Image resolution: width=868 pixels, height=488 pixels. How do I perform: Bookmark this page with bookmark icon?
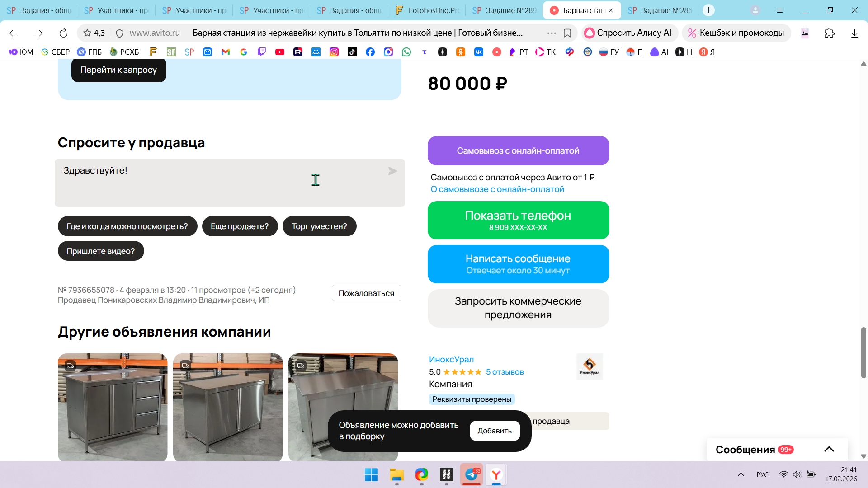[567, 33]
